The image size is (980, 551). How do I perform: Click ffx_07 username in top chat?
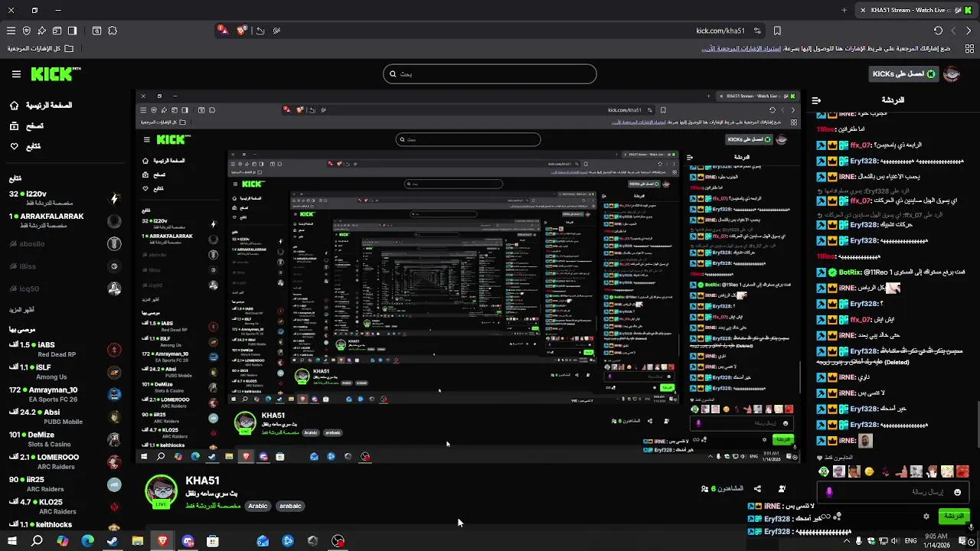(x=861, y=145)
